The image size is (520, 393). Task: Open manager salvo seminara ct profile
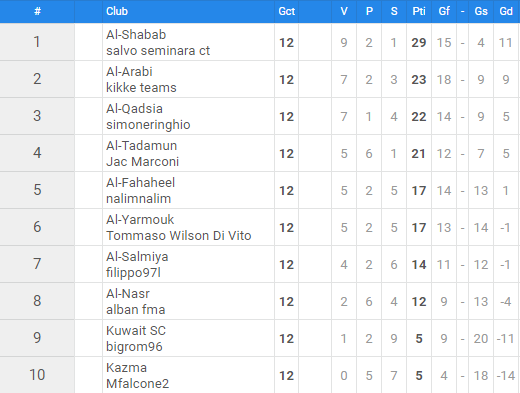tap(158, 51)
